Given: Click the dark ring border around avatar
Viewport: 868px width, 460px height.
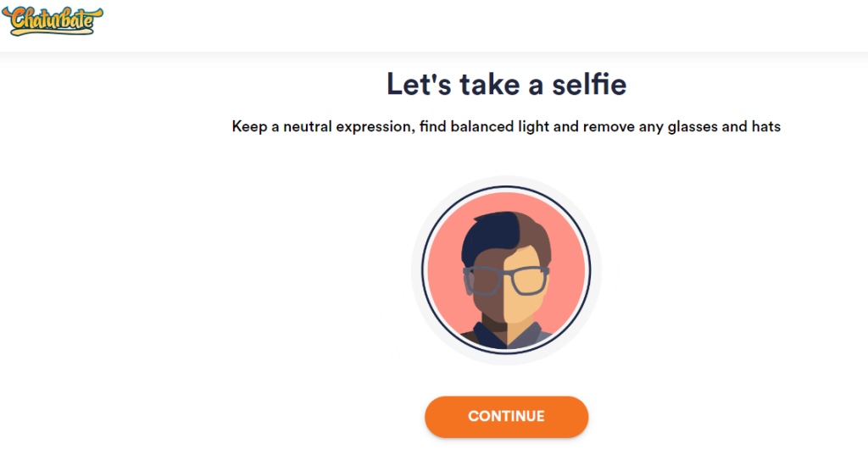Looking at the screenshot, I should (589, 271).
